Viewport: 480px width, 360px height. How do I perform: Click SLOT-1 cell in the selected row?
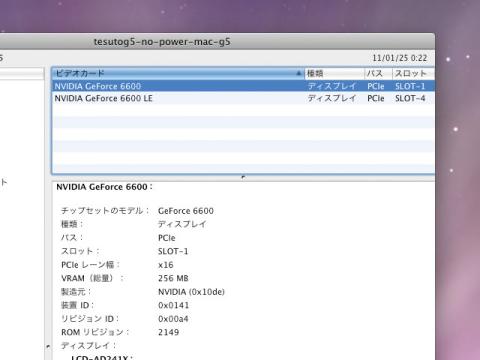410,86
